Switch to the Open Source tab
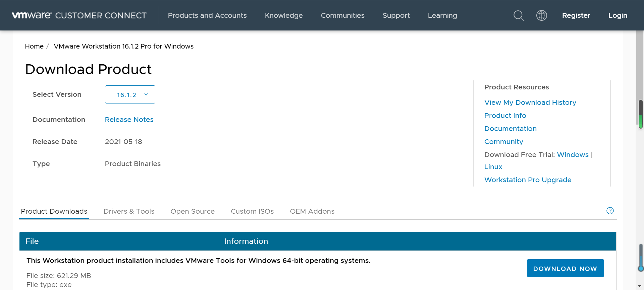Screen dimensions: 644x290 click(x=193, y=211)
